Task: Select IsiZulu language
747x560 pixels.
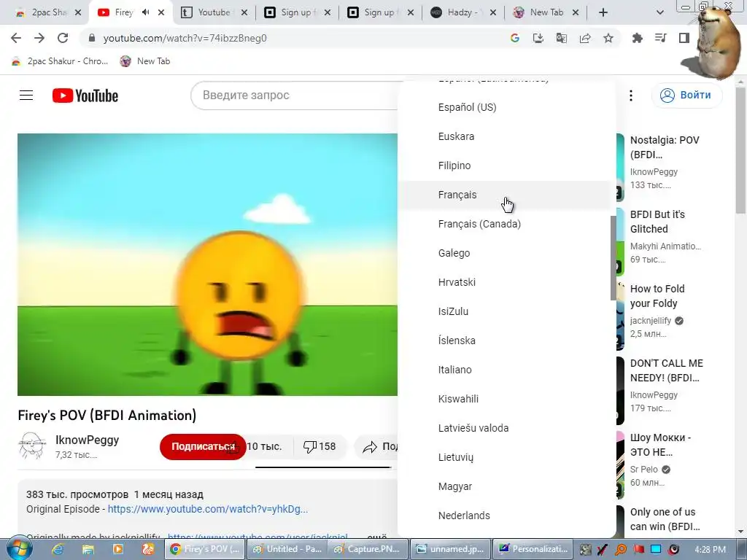Action: pos(506,311)
